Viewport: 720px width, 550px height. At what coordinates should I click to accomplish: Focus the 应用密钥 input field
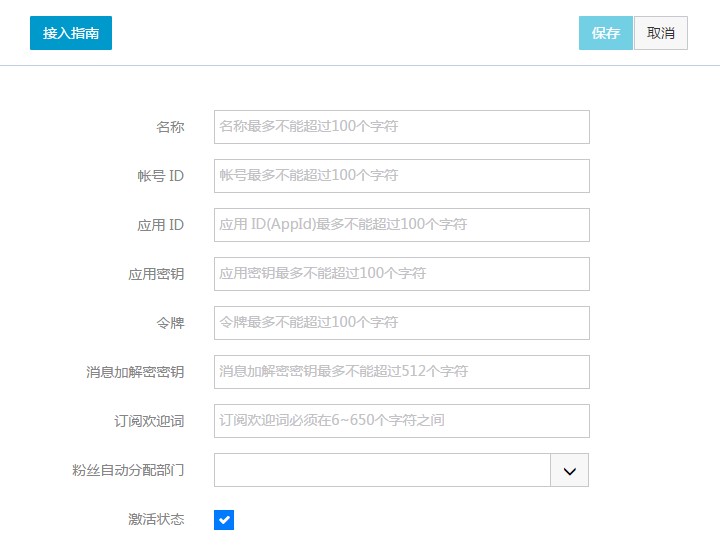pyautogui.click(x=401, y=274)
